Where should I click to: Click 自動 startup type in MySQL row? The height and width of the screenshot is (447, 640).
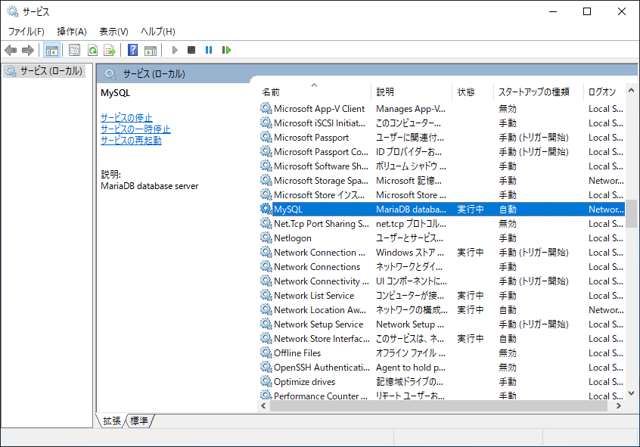(x=507, y=209)
